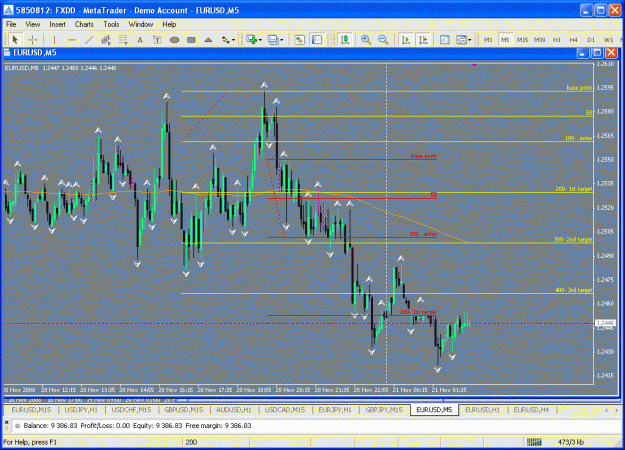Open the Insert menu

[x=57, y=24]
